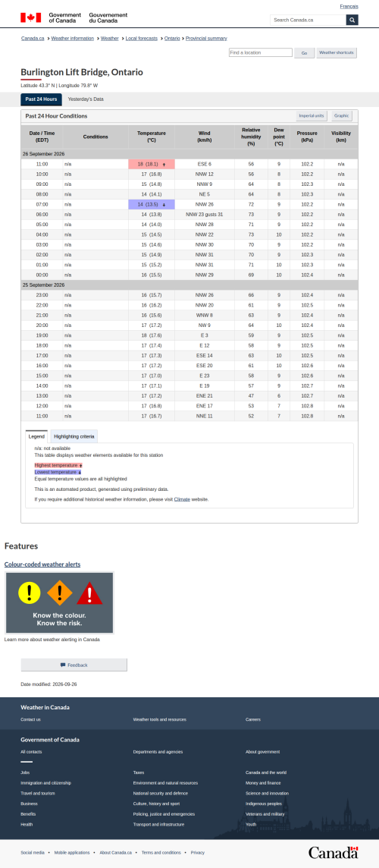The height and width of the screenshot is (868, 379).
Task: Open Social media footer link
Action: 33,853
